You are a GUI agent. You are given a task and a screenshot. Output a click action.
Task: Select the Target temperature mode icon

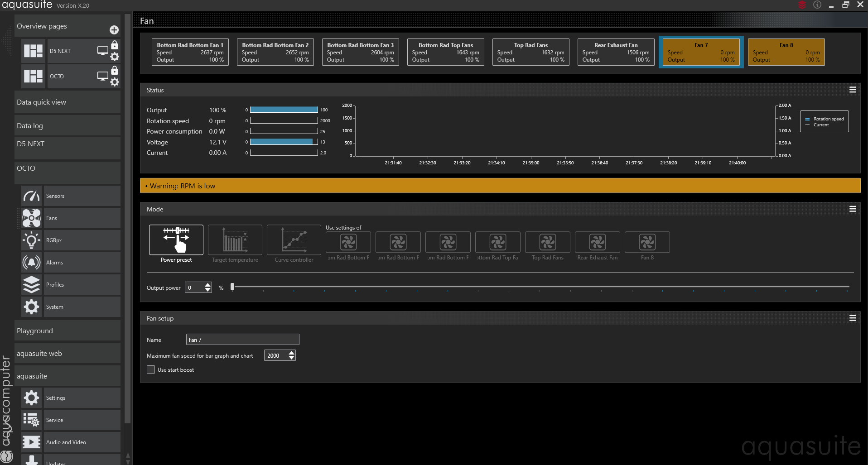(x=235, y=240)
